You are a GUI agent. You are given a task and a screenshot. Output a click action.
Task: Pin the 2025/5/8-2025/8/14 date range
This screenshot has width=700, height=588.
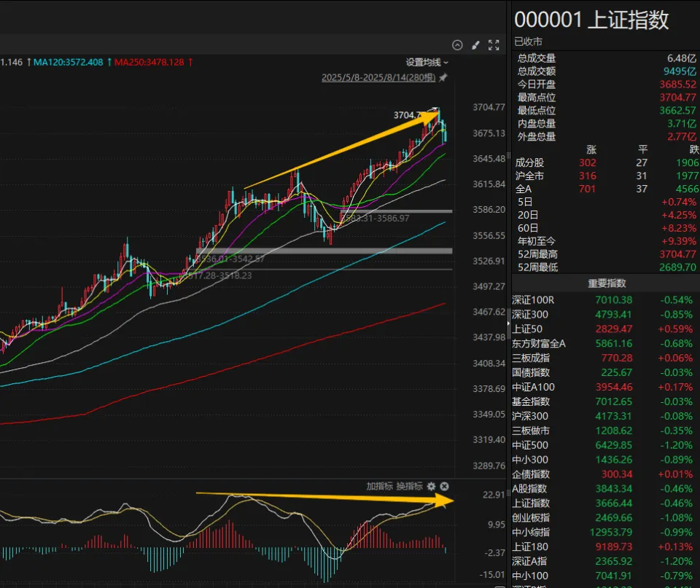tap(443, 78)
